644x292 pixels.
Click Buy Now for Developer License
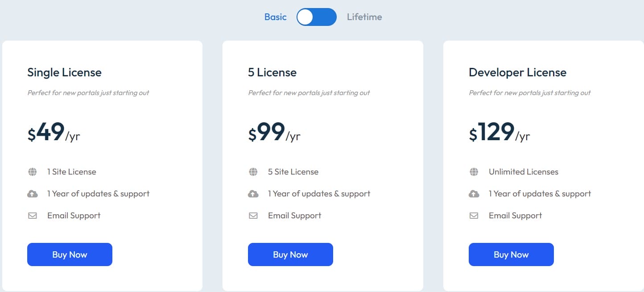coord(511,254)
